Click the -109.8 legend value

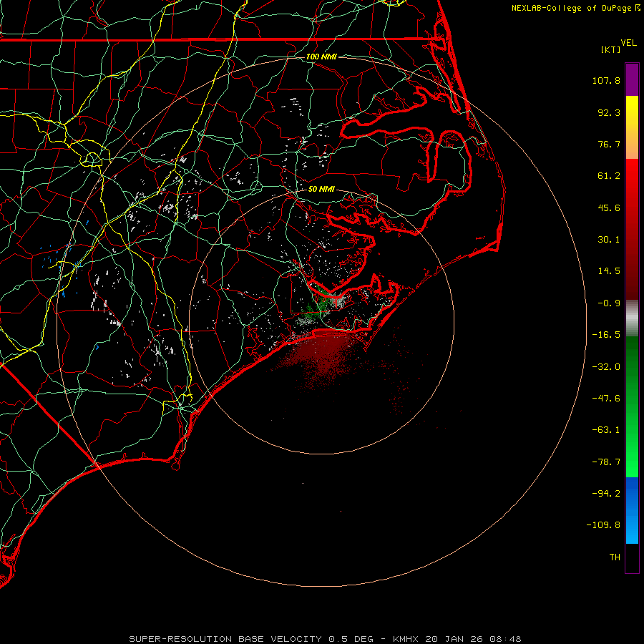pyautogui.click(x=604, y=525)
